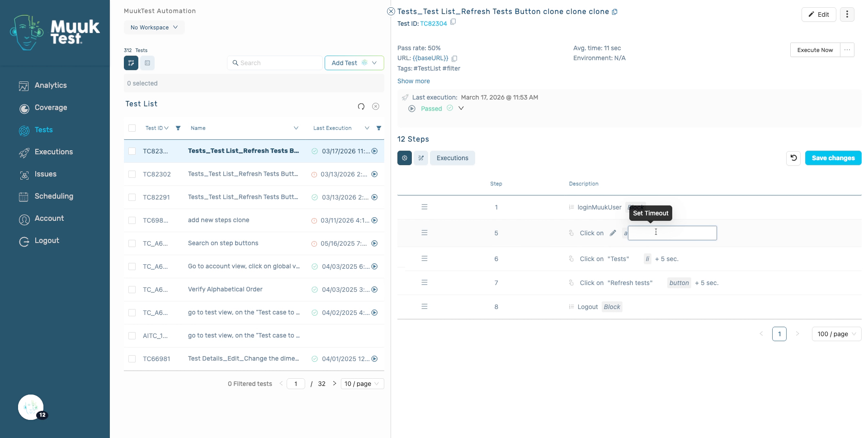
Task: Copy the baseURL value
Action: 454,58
